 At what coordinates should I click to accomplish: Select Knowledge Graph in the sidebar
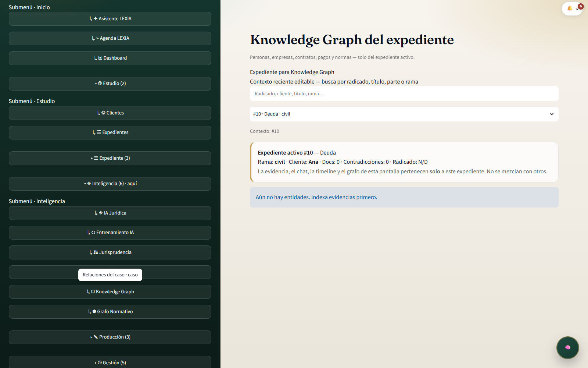tap(110, 292)
